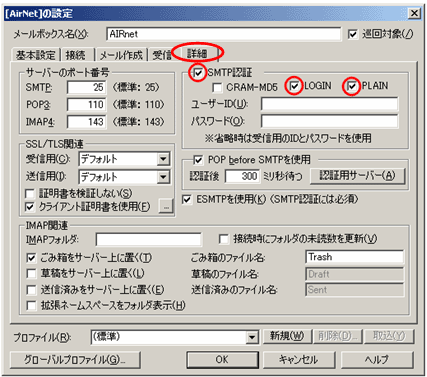Toggle POP before SMTPを使用 checkbox
427x377 pixels.
(x=198, y=160)
